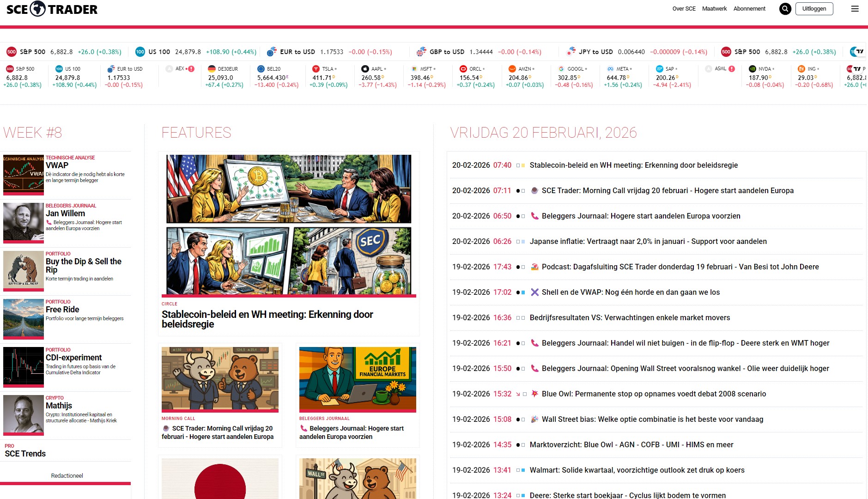The width and height of the screenshot is (868, 499).
Task: Click the Google GOOGL logo icon
Action: pyautogui.click(x=561, y=69)
